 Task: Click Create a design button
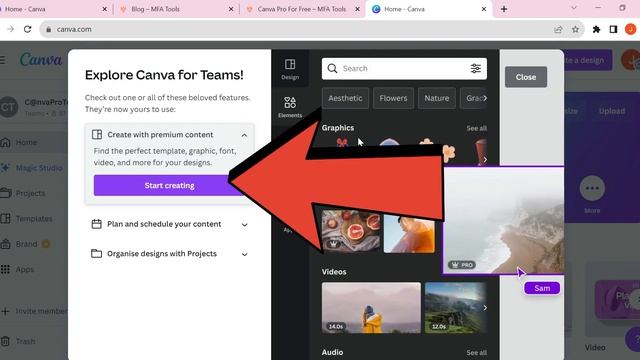(588, 60)
